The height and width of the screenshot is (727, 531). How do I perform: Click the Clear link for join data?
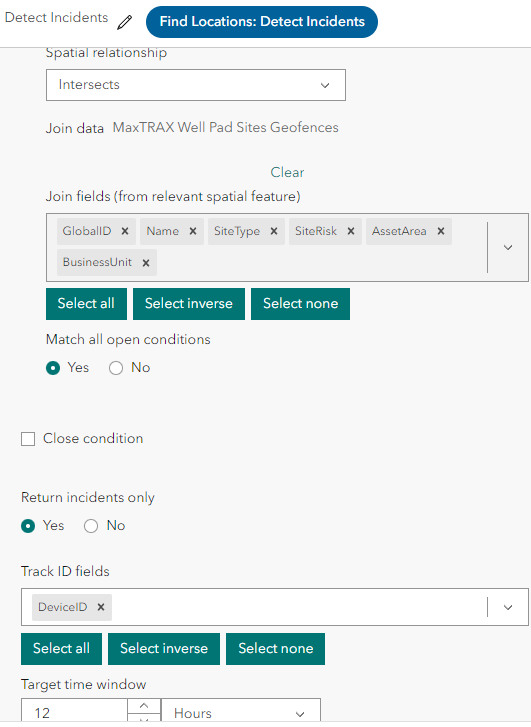pos(287,172)
